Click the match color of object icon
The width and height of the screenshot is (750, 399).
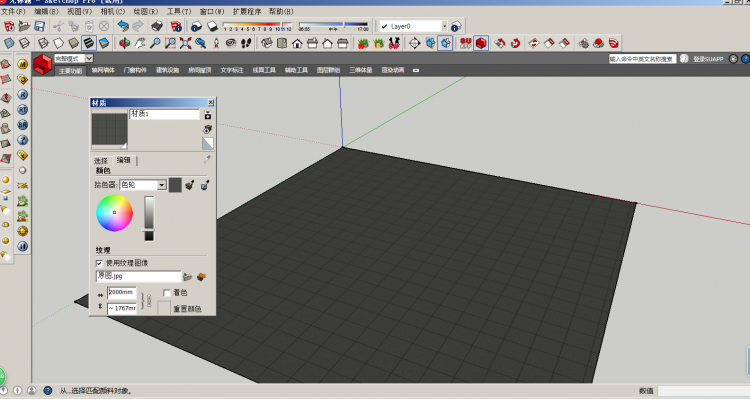(x=189, y=185)
